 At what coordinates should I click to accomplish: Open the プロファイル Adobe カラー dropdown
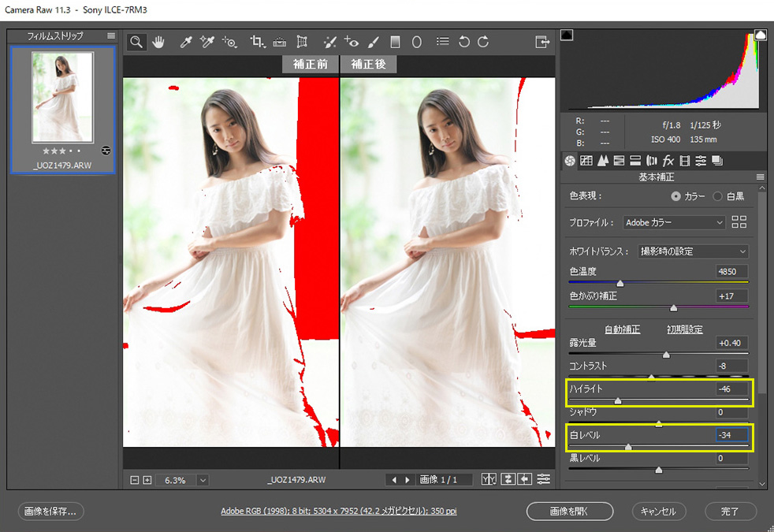click(674, 223)
